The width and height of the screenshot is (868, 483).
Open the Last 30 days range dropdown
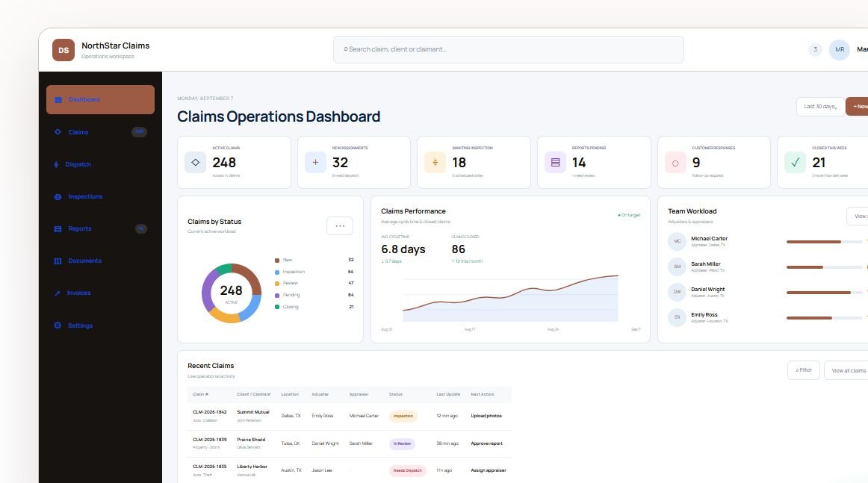[820, 106]
